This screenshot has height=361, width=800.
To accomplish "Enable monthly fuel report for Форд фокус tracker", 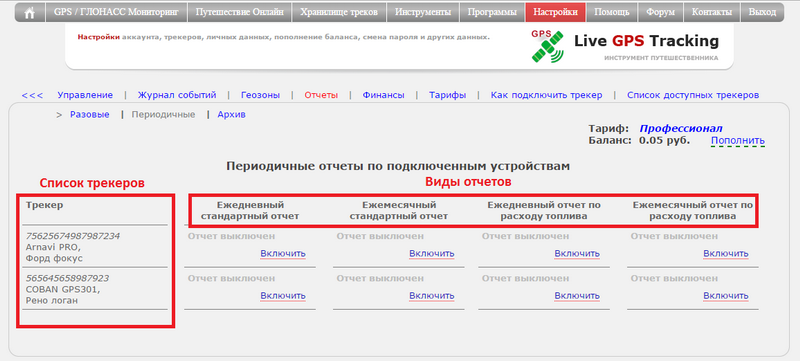I will click(x=726, y=253).
